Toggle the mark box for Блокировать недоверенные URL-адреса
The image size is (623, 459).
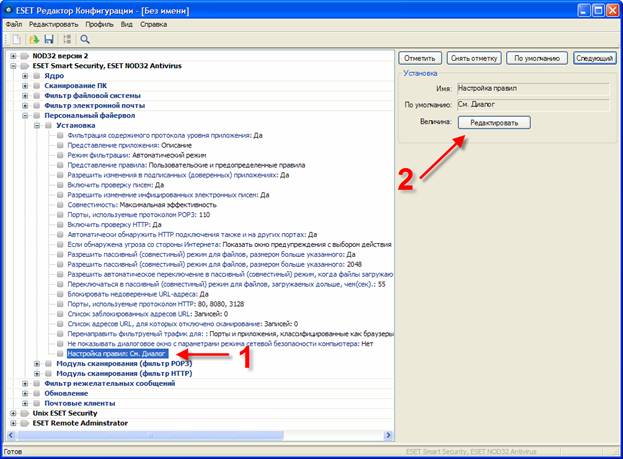point(60,294)
